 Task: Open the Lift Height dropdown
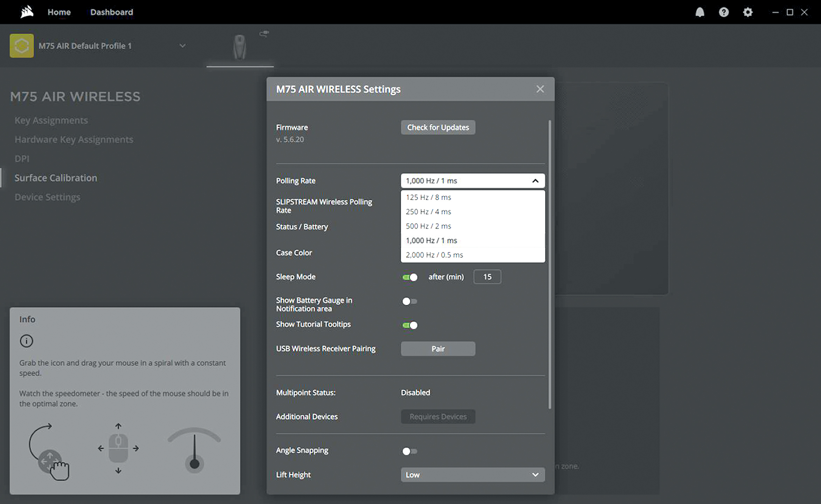(473, 475)
